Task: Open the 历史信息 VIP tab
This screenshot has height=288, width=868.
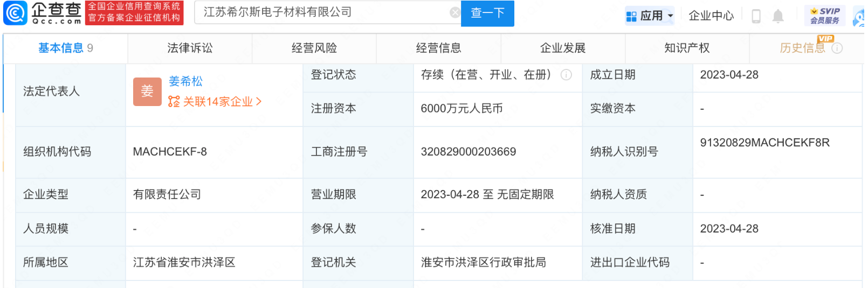Action: pyautogui.click(x=807, y=48)
